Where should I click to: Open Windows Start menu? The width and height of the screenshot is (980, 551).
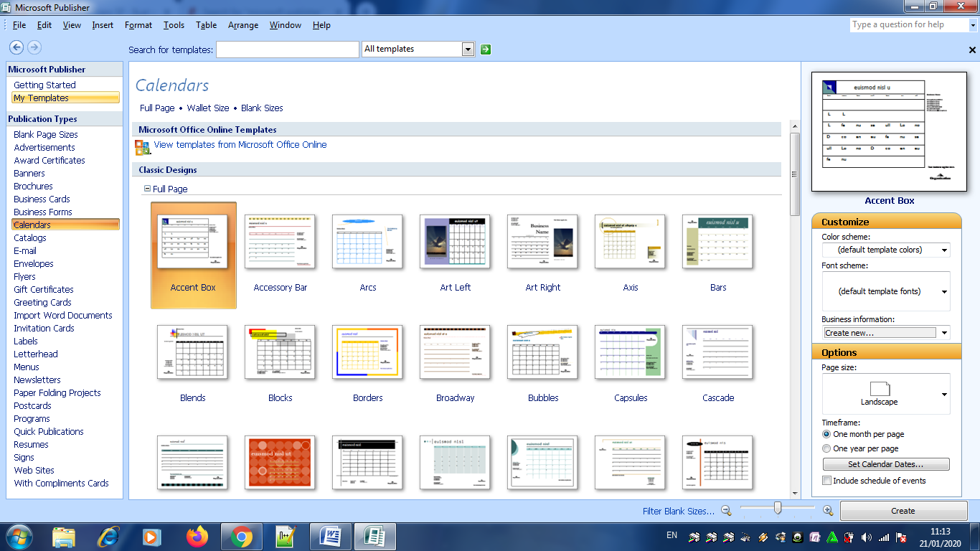pyautogui.click(x=19, y=537)
